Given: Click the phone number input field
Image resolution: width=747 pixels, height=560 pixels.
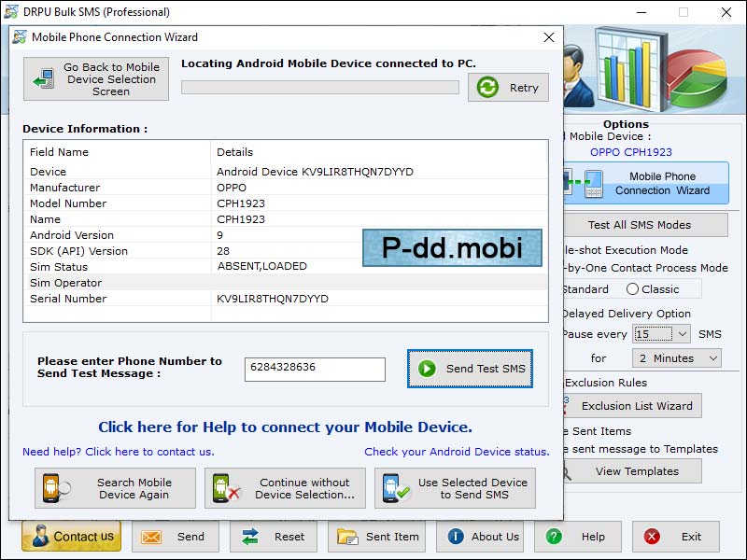Looking at the screenshot, I should tap(314, 370).
